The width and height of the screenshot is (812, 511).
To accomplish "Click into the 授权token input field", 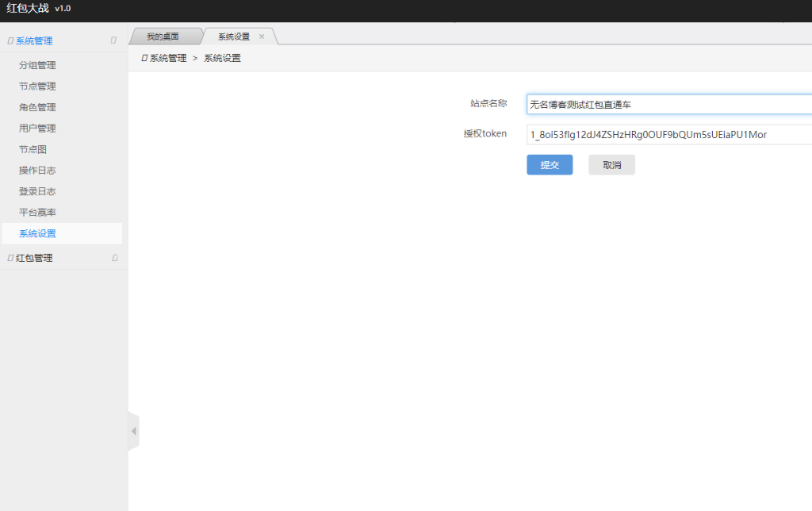I will pos(668,134).
